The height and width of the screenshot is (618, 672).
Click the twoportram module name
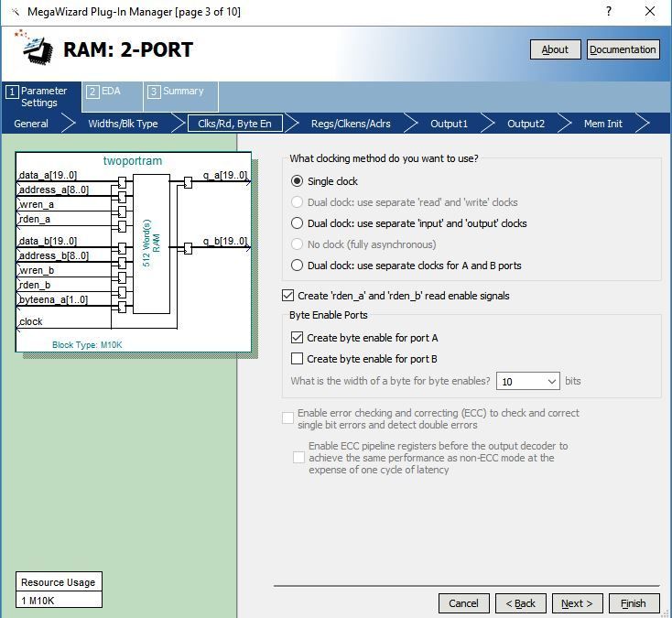133,161
